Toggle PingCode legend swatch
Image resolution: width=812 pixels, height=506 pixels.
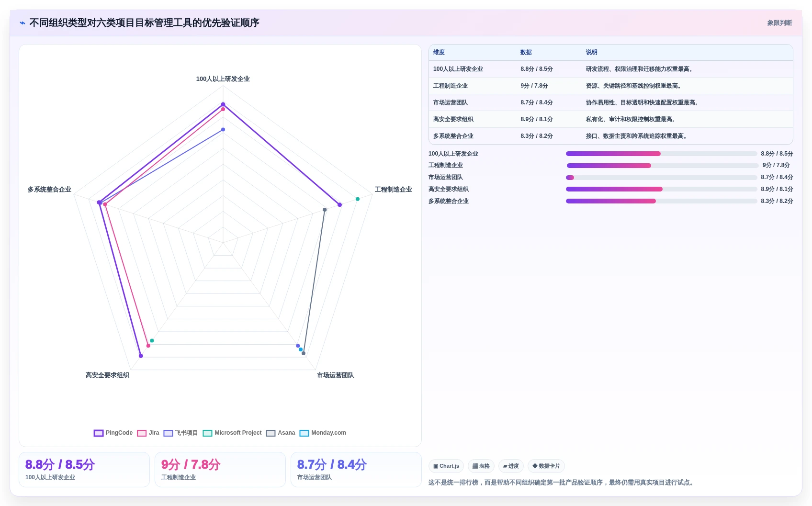(x=99, y=433)
